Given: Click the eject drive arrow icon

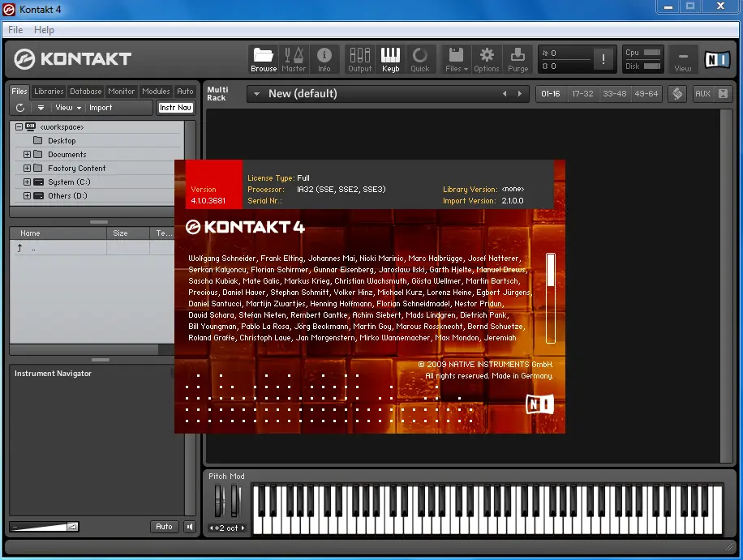Looking at the screenshot, I should pos(41,108).
